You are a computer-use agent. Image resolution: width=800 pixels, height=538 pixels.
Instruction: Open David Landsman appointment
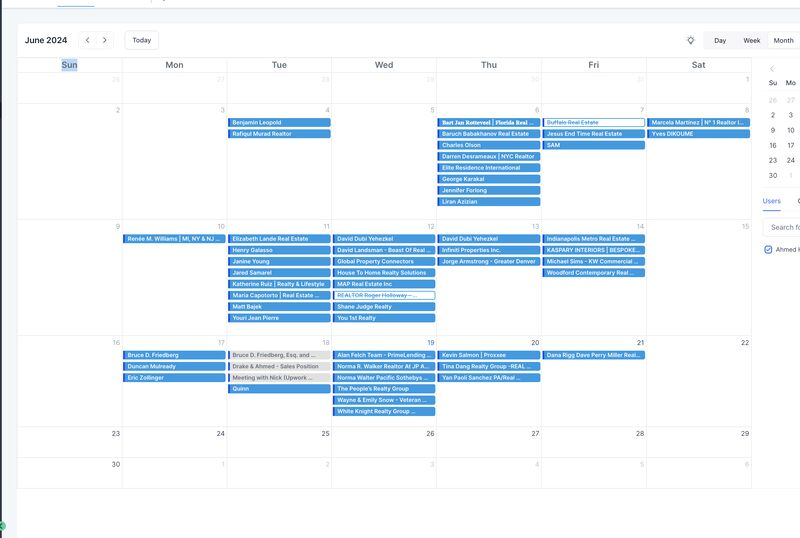tap(384, 250)
